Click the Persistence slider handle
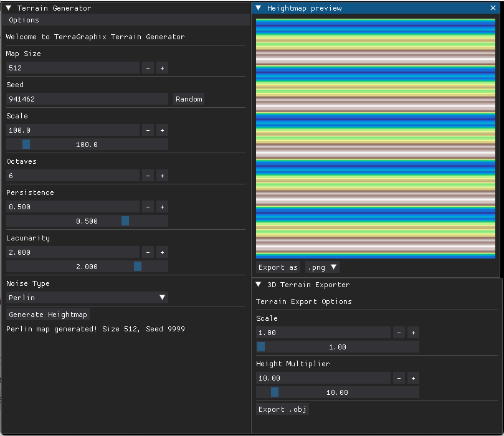The width and height of the screenshot is (504, 436). [x=125, y=220]
